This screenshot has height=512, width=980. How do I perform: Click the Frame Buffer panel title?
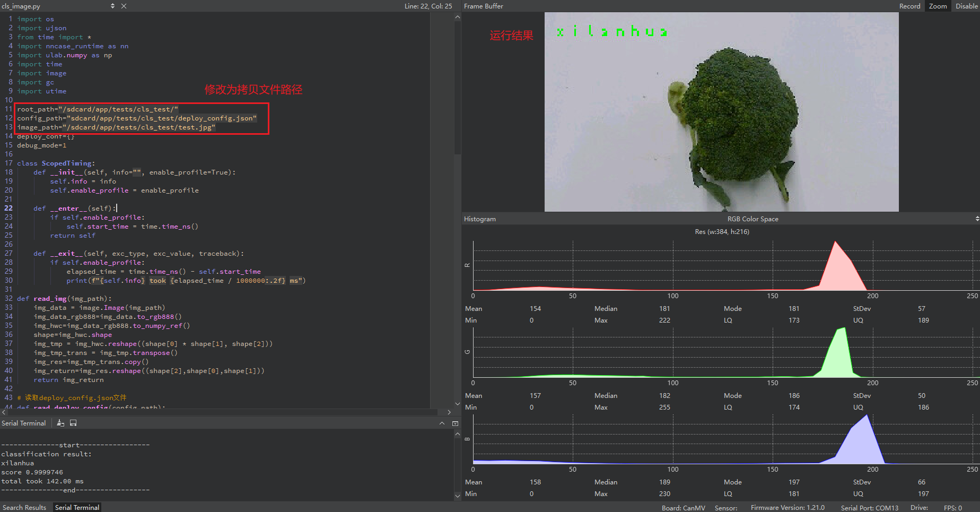point(483,6)
